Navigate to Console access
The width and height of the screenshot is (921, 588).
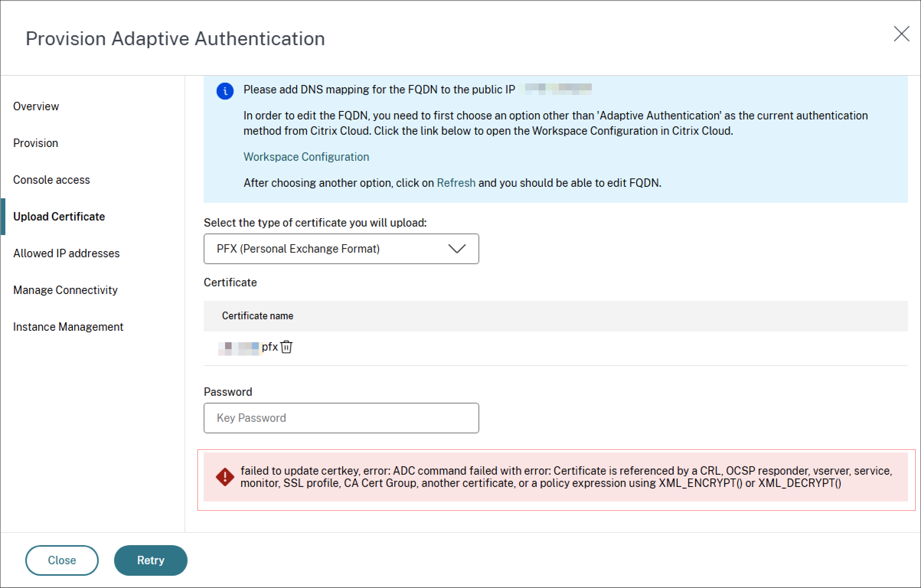(52, 179)
